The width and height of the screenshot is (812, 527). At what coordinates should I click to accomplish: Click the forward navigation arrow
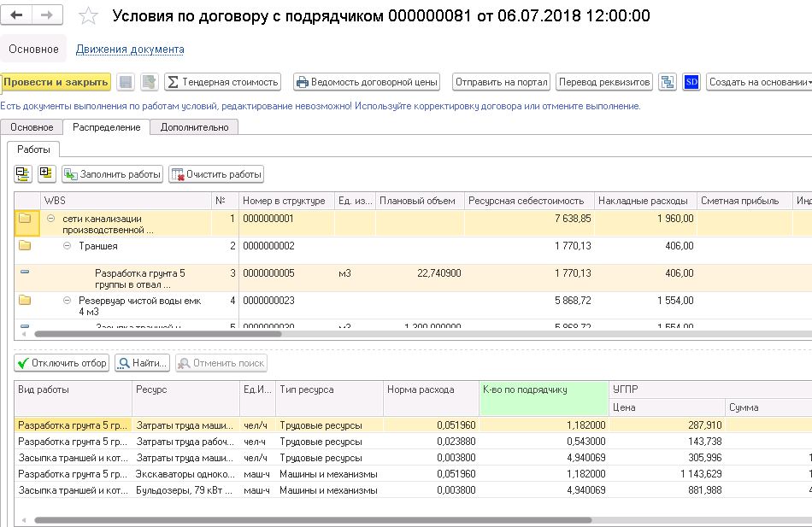click(47, 15)
